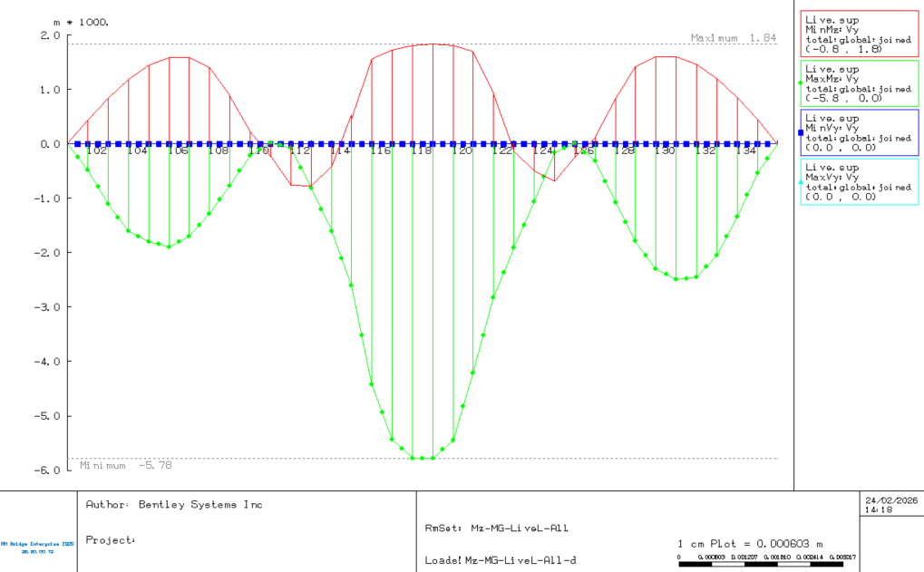Click the RmSet Mz-MG-LiveL-All text

click(x=497, y=528)
